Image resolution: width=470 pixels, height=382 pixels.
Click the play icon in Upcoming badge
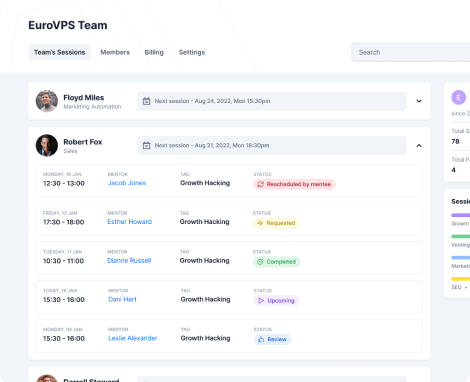[261, 301]
